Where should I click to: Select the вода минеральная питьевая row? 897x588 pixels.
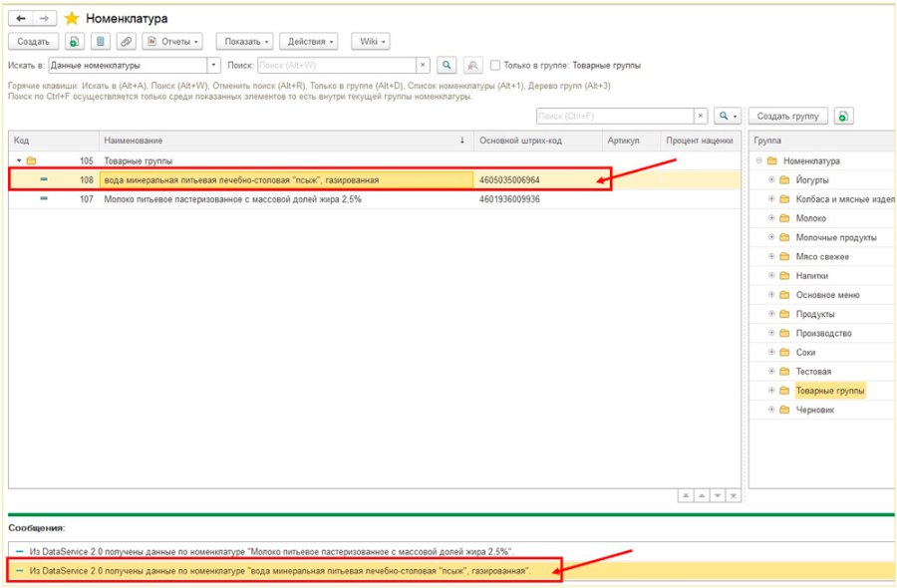tap(375, 180)
